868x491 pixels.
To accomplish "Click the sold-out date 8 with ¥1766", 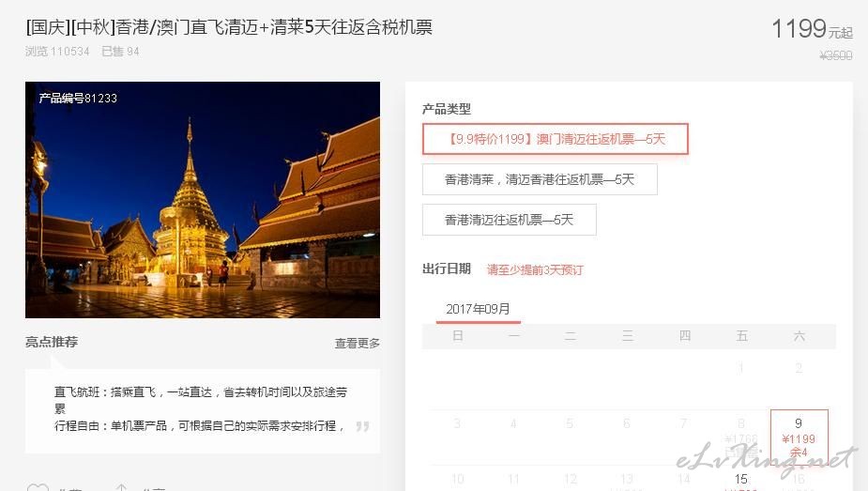I will click(741, 437).
